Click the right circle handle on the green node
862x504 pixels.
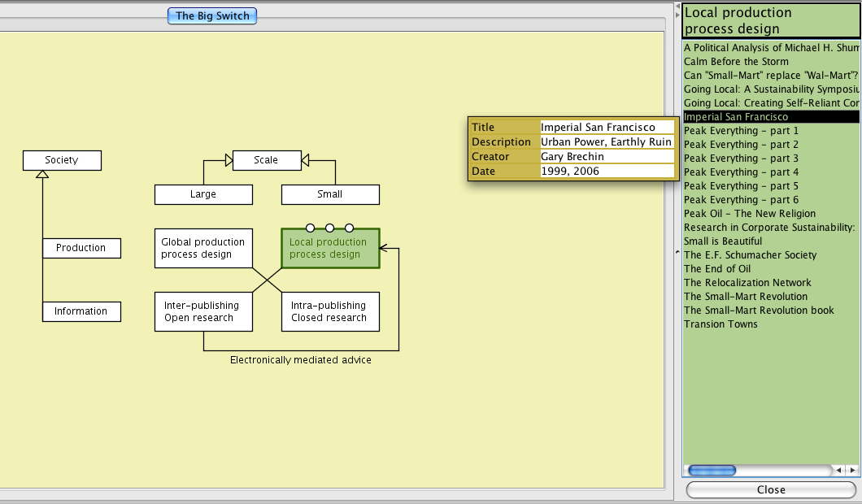coord(349,228)
